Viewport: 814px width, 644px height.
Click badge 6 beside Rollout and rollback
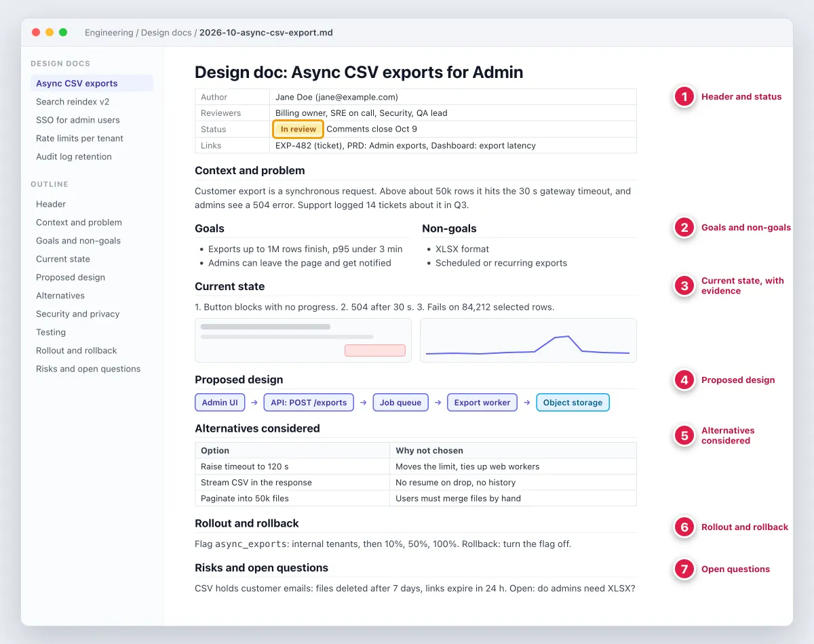coord(684,527)
